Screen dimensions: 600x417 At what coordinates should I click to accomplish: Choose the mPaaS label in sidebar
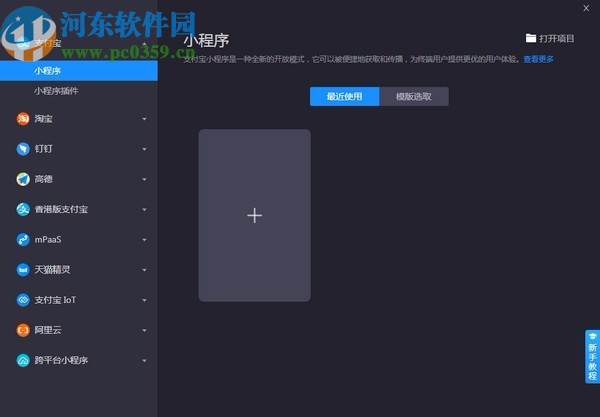tap(48, 239)
